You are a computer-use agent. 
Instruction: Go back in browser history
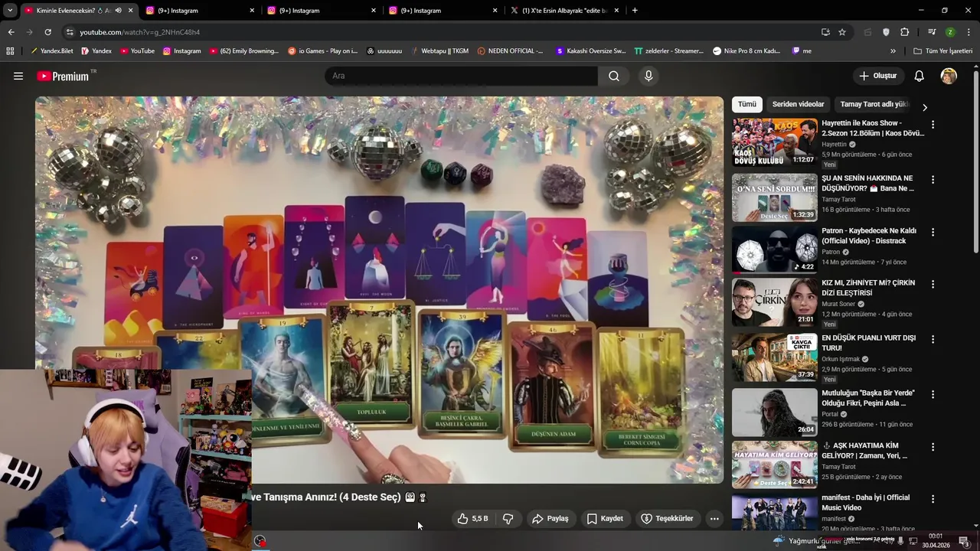pos(11,32)
